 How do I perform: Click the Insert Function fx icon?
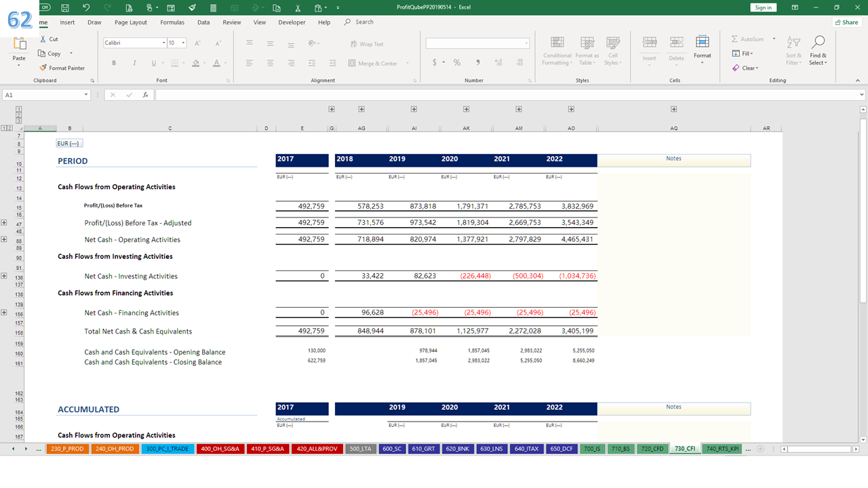coord(145,95)
